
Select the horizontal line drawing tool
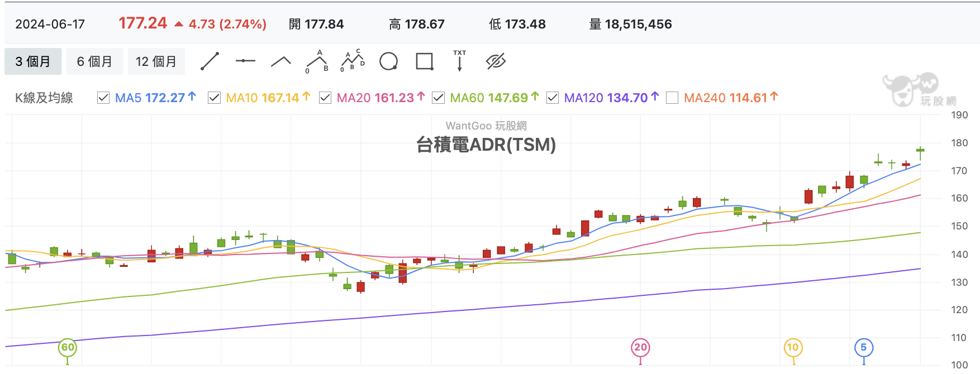[245, 61]
